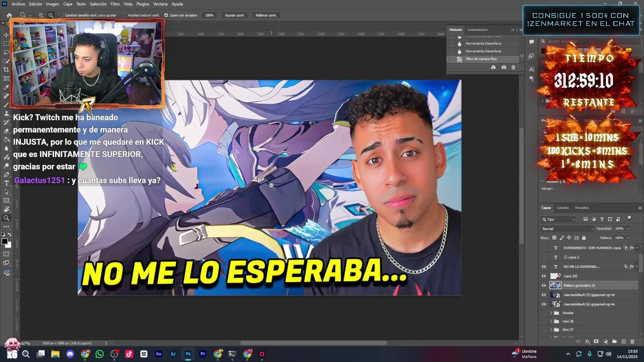This screenshot has width=644, height=362.
Task: Expand effects of 'NO ME LO ESPERABA...' layer
Action: pyautogui.click(x=637, y=266)
